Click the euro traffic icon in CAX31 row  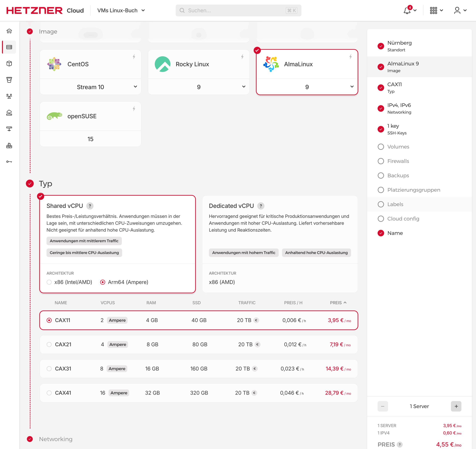point(255,369)
